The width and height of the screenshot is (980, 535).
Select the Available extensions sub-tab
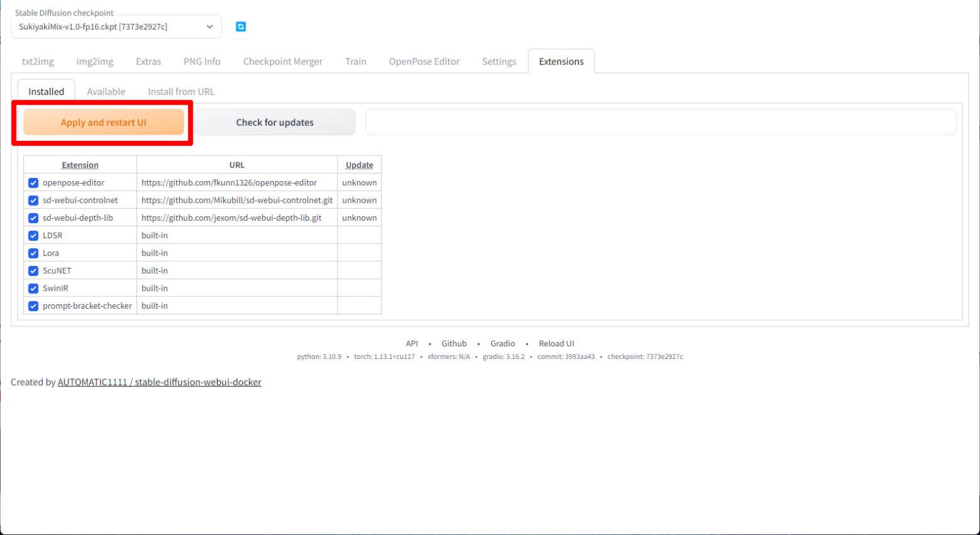[x=106, y=92]
